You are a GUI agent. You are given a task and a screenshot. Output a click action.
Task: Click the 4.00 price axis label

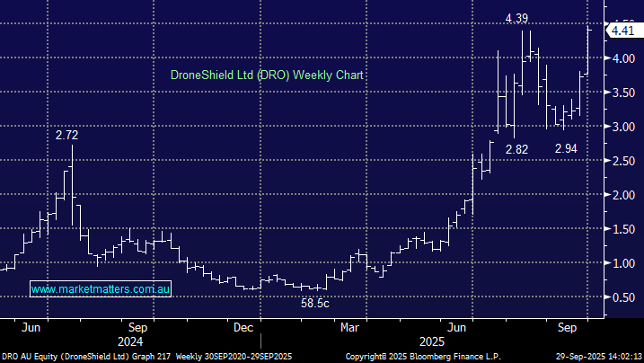click(x=623, y=58)
